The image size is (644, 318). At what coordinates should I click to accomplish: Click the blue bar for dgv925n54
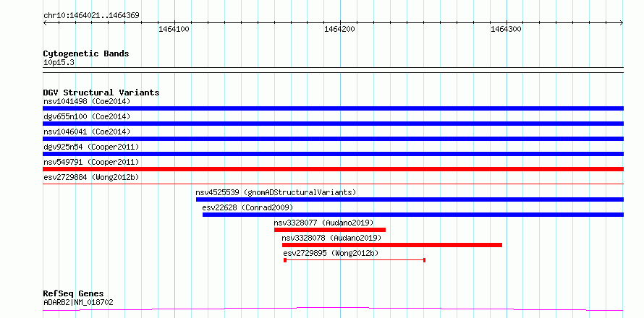333,154
